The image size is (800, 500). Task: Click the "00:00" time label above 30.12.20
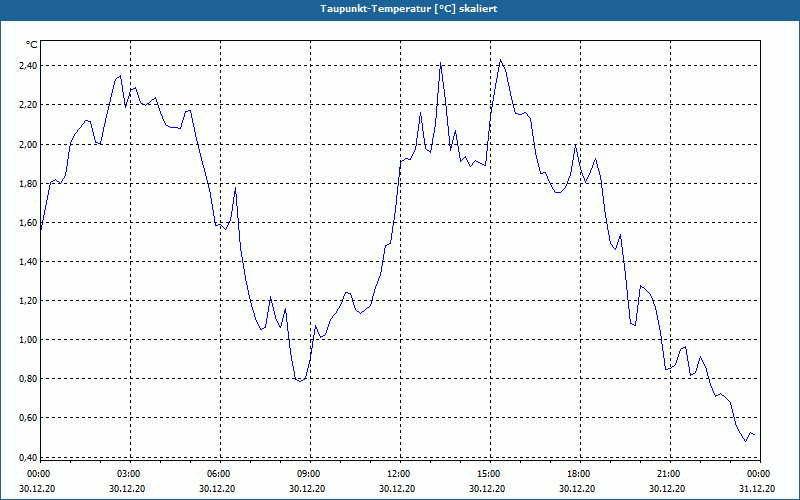tap(38, 474)
